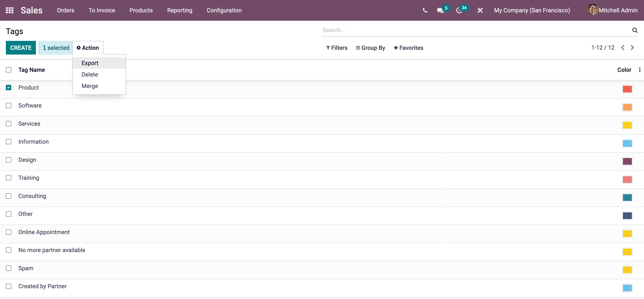Click the debug tools wrench icon
Viewport: 644px width, 299px height.
pos(480,10)
